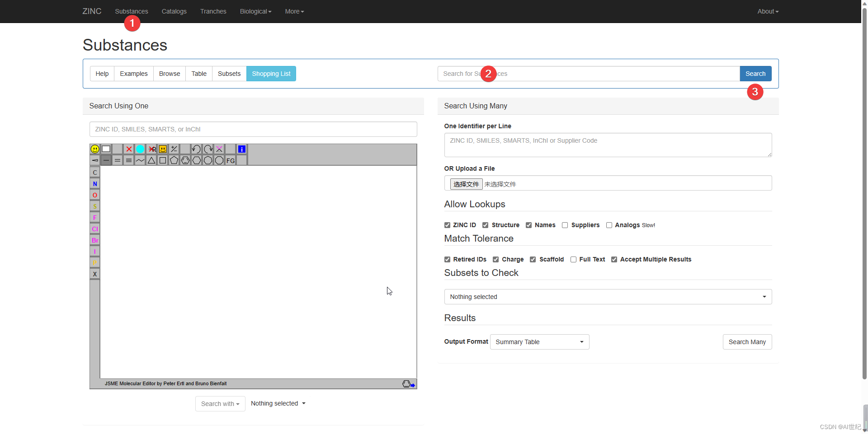The width and height of the screenshot is (868, 434).
Task: Enable the Suppliers lookup checkbox
Action: pyautogui.click(x=565, y=225)
